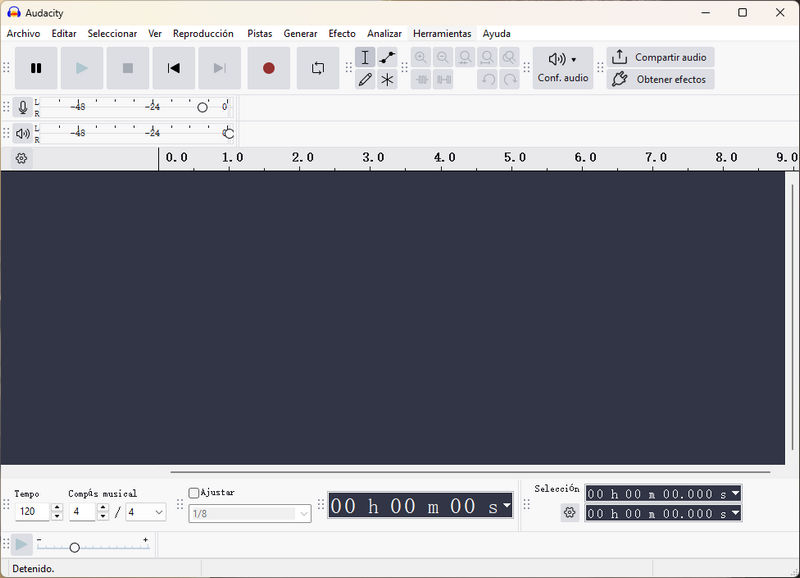Open the Reproducción menu
The width and height of the screenshot is (800, 578).
(x=203, y=34)
